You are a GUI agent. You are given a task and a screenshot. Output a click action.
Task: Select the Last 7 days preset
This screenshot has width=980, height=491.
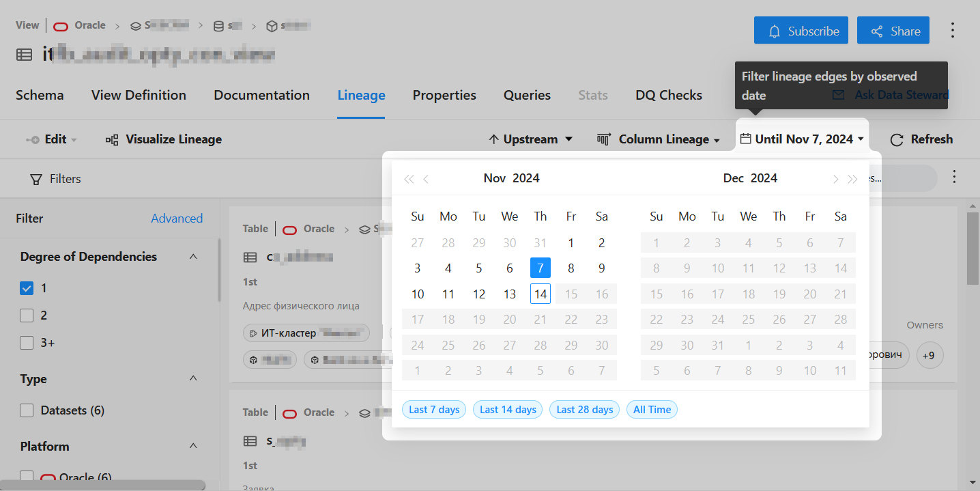coord(433,410)
